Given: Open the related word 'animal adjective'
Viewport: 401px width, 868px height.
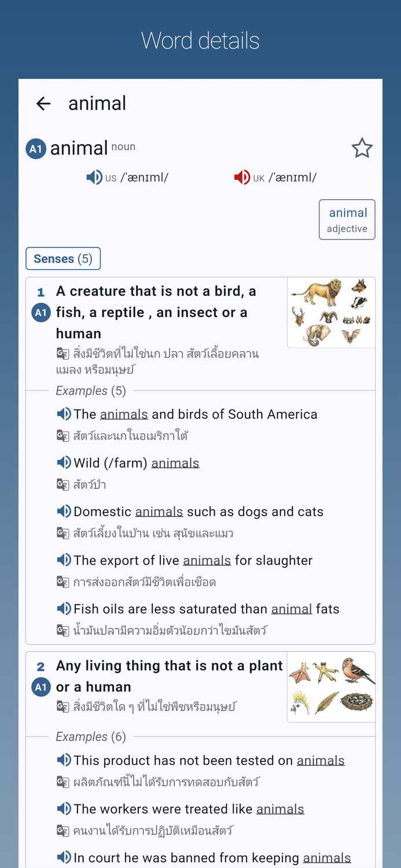Looking at the screenshot, I should (347, 219).
